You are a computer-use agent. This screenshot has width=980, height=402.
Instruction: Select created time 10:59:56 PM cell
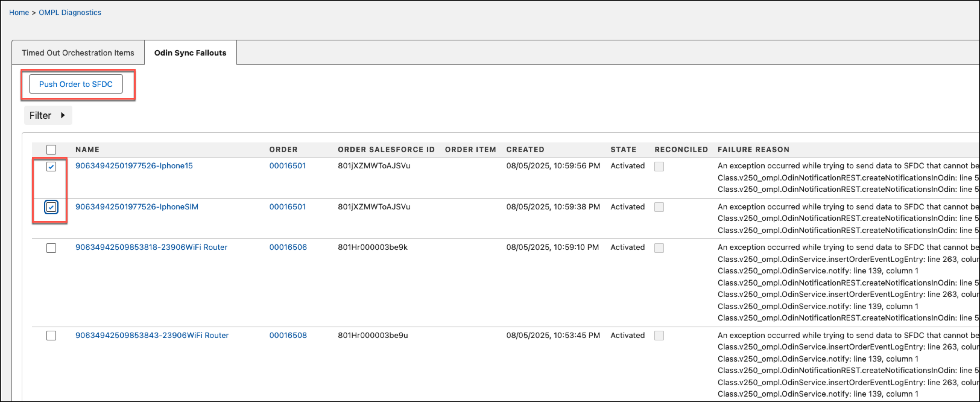point(553,166)
